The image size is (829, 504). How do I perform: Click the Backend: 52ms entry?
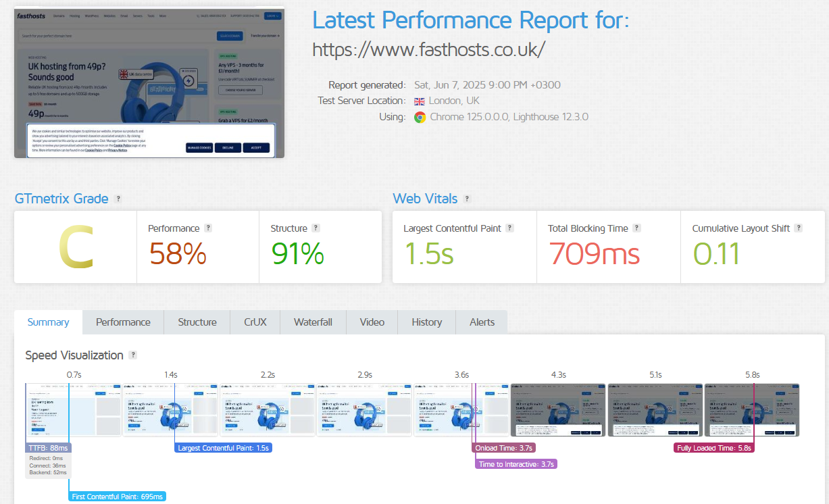48,472
